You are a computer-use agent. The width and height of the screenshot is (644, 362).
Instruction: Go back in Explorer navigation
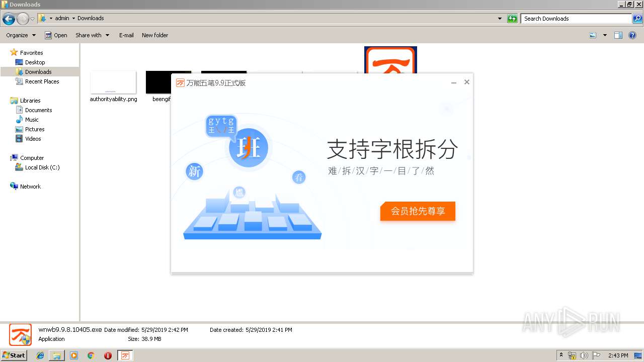[9, 19]
